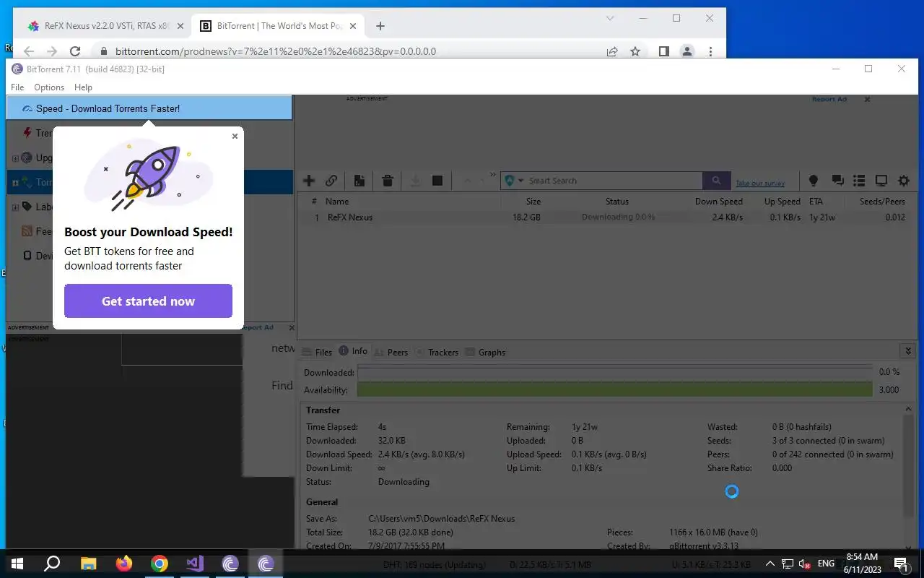Click the green Availability bar
Screen dimensions: 924x578
point(614,389)
